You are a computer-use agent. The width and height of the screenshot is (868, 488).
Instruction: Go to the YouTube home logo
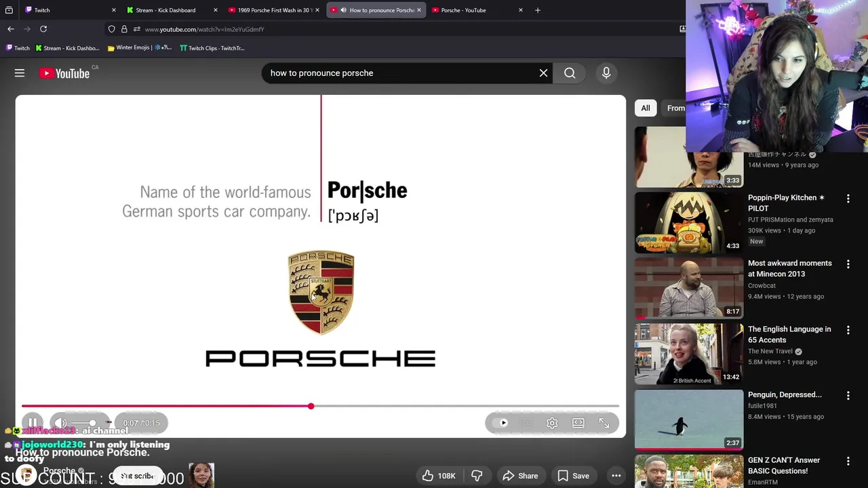pyautogui.click(x=64, y=73)
